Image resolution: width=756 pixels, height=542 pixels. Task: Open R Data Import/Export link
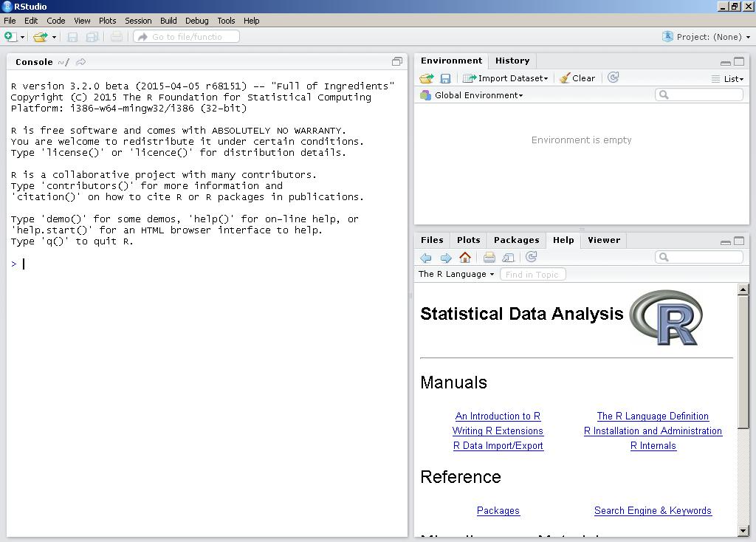pos(498,446)
